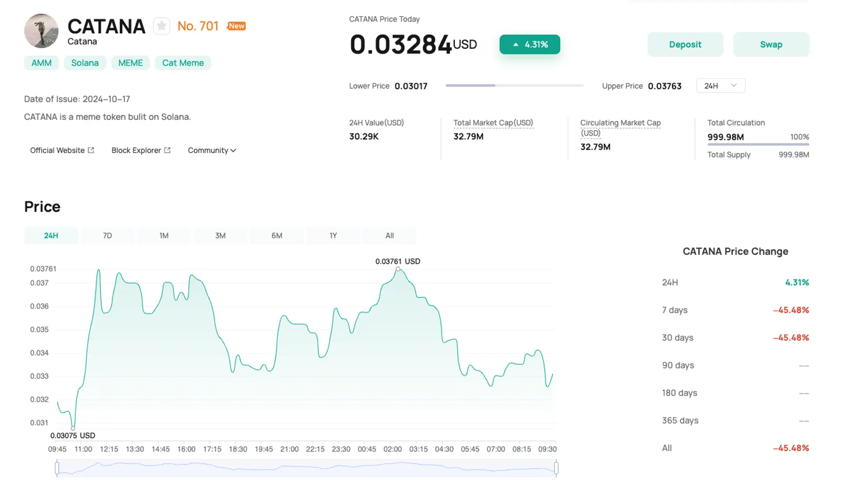Open the Official Website external link
841x504 pixels.
click(x=62, y=150)
